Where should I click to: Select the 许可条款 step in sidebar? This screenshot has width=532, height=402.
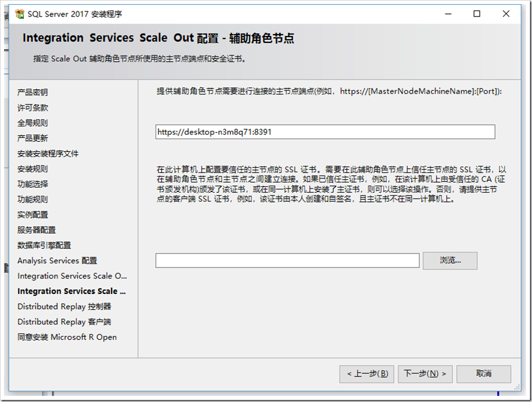(x=33, y=108)
